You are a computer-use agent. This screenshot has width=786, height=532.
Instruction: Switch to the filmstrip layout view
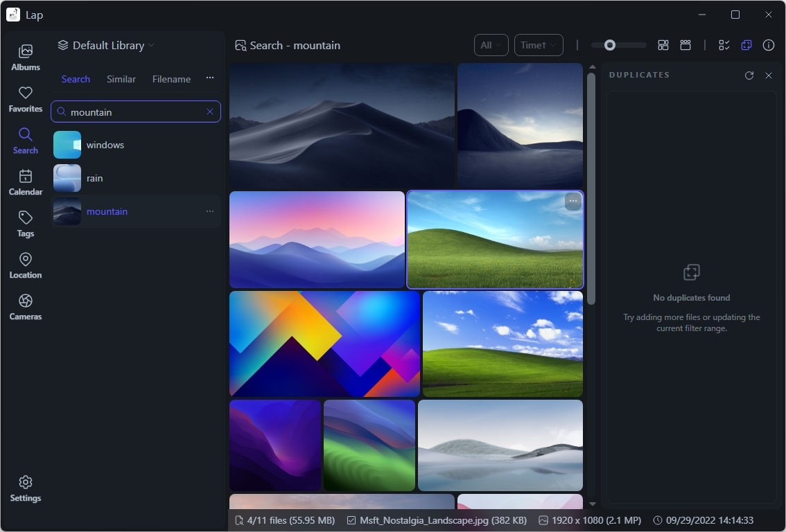(x=685, y=45)
